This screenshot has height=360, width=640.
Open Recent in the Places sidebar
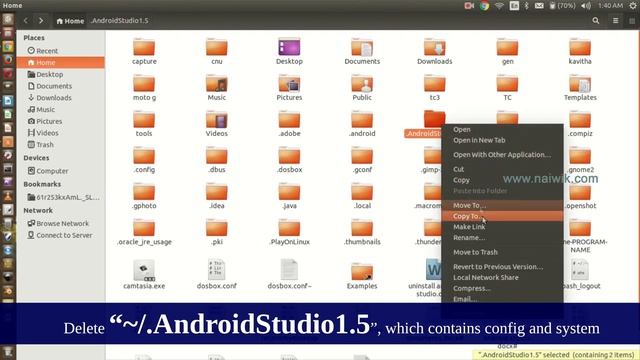click(x=61, y=51)
